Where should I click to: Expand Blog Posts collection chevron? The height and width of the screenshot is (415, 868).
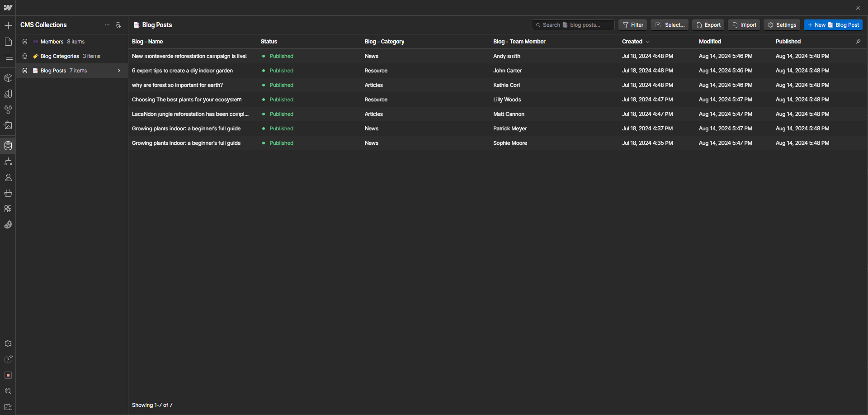119,71
